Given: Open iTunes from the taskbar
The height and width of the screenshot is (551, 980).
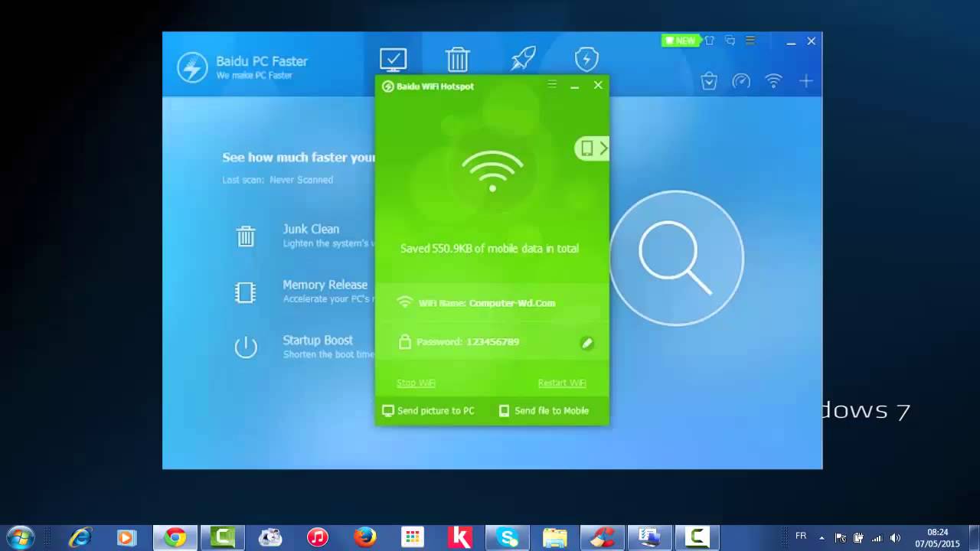Looking at the screenshot, I should click(x=318, y=538).
